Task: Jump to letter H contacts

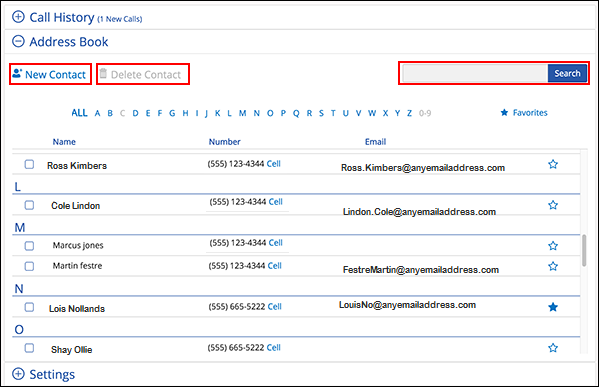Action: coord(185,113)
